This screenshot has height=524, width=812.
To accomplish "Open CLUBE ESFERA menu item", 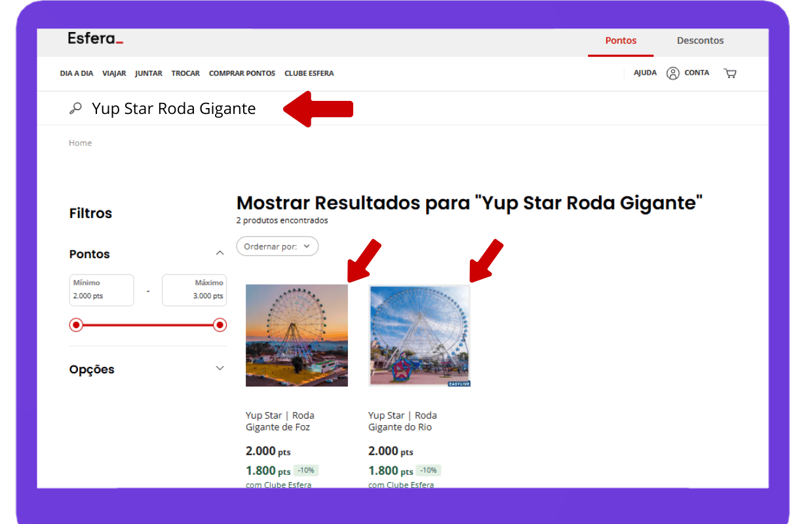I will [309, 73].
